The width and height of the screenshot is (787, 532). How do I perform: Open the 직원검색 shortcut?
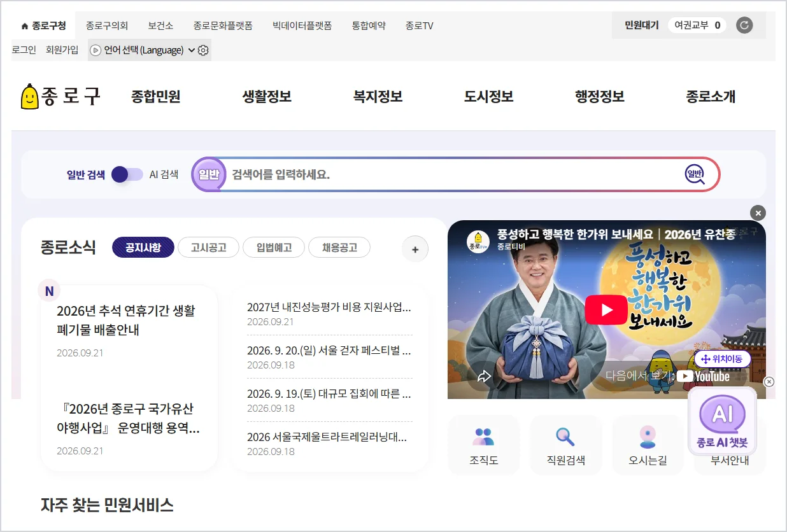tap(565, 445)
